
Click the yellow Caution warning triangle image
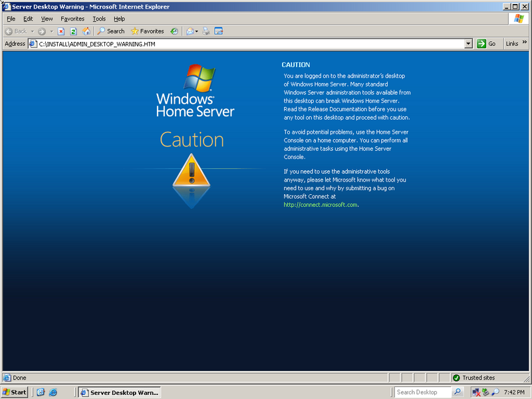pos(192,171)
